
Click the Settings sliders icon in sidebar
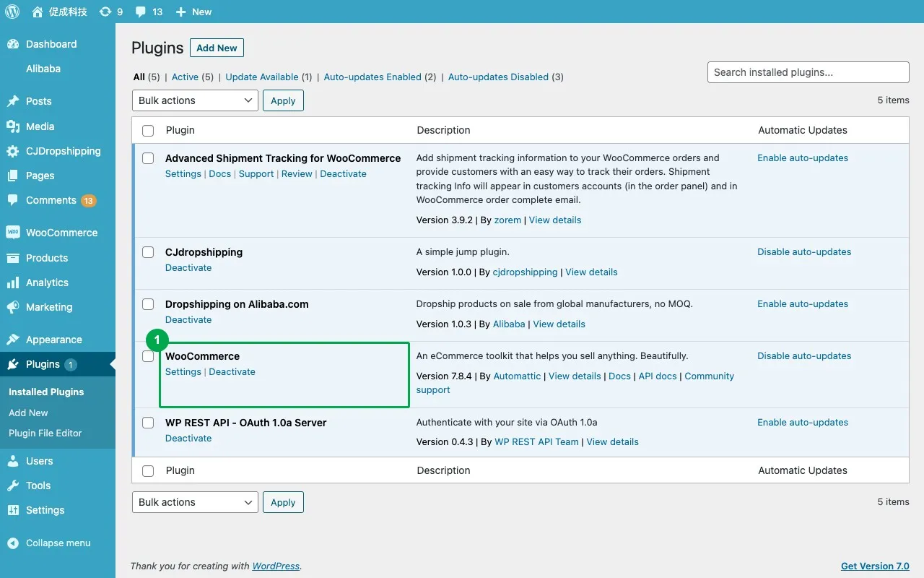[x=13, y=510]
